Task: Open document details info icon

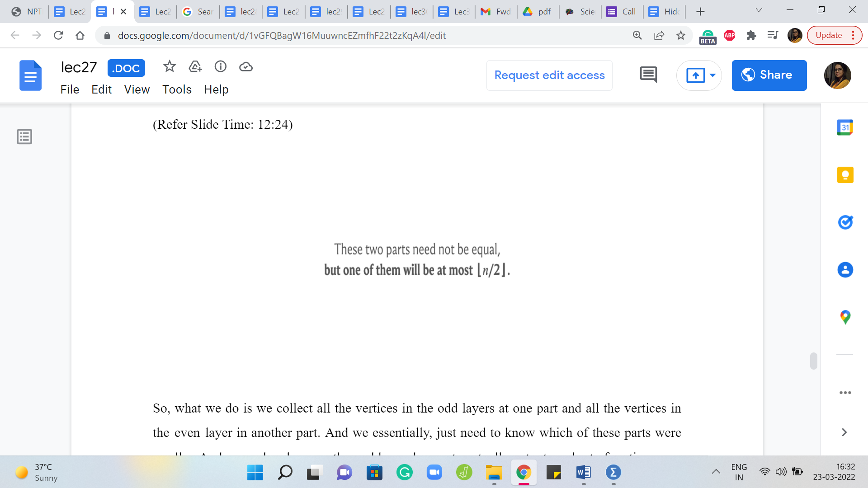Action: [220, 67]
